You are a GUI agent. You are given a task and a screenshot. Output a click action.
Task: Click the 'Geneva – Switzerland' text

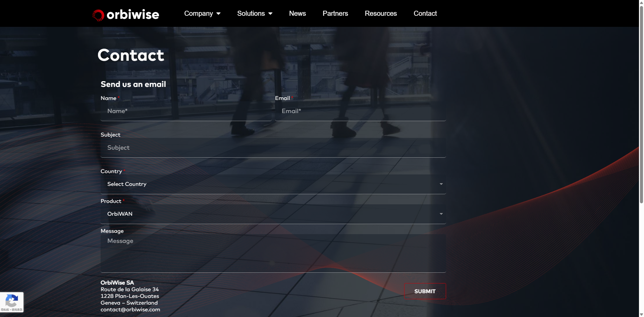[129, 303]
